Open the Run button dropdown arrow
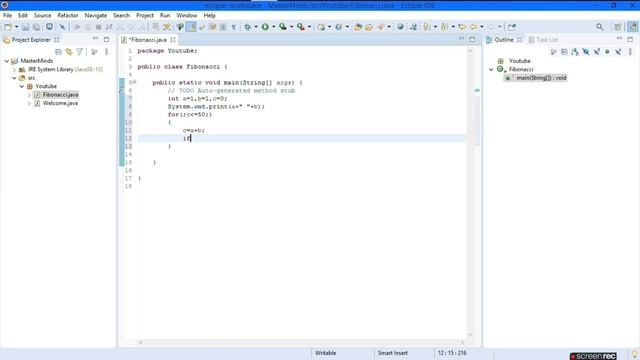Screen dimensions: 640x360 pos(273,27)
